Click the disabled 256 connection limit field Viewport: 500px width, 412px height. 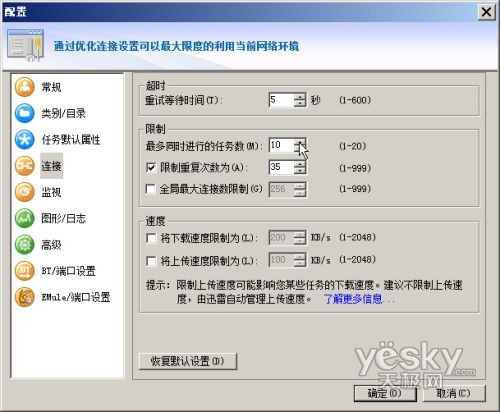point(281,189)
